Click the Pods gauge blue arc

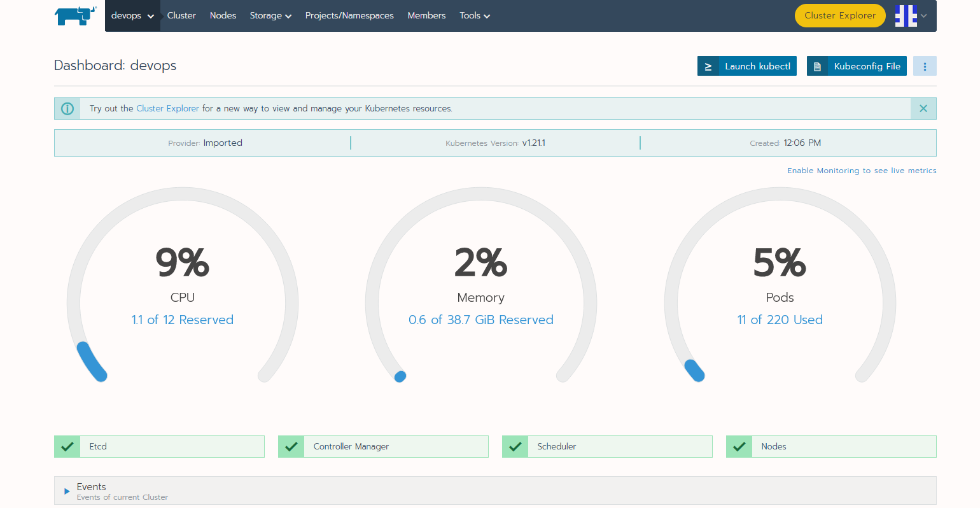click(x=694, y=370)
